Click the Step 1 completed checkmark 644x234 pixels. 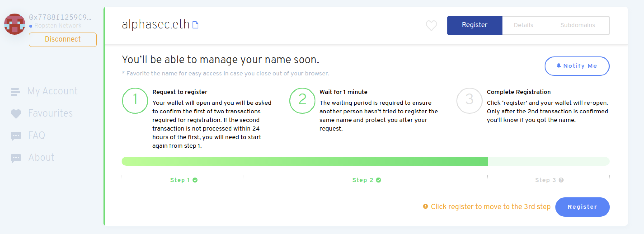point(195,180)
